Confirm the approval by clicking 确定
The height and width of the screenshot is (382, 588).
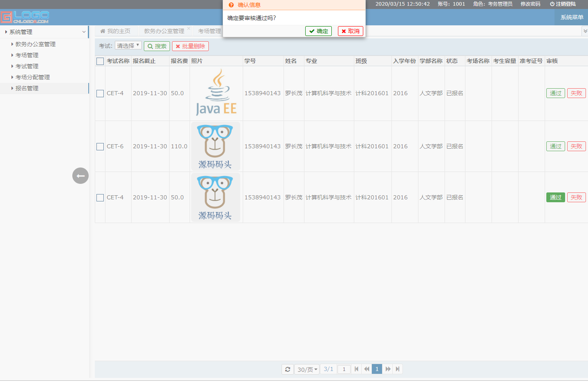click(318, 31)
